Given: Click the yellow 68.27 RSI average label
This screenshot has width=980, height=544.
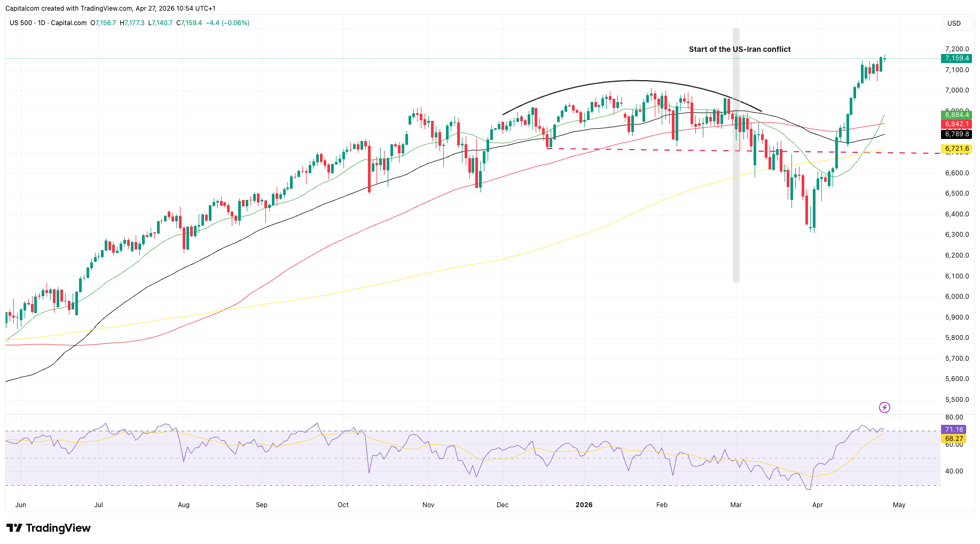Looking at the screenshot, I should [x=954, y=439].
